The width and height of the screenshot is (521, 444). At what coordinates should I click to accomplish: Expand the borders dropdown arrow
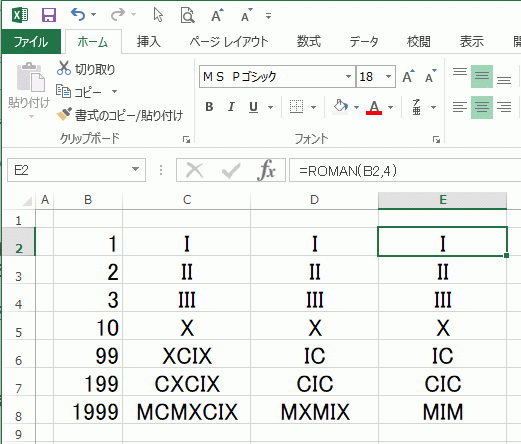point(313,107)
